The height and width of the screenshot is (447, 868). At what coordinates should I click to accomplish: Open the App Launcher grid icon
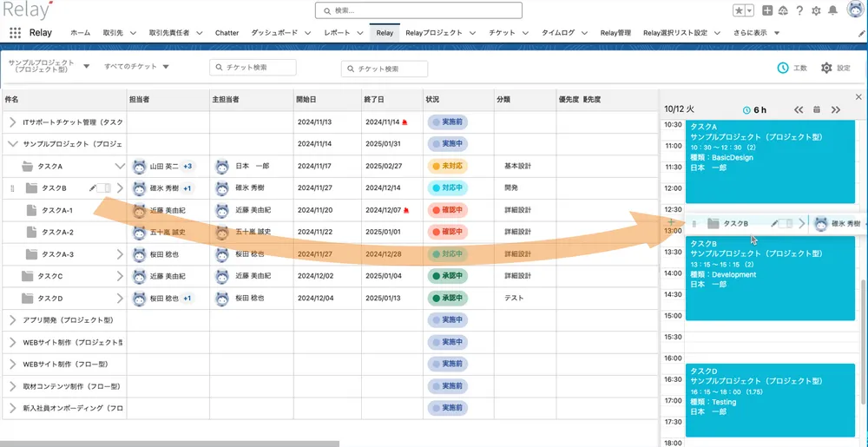[x=15, y=33]
